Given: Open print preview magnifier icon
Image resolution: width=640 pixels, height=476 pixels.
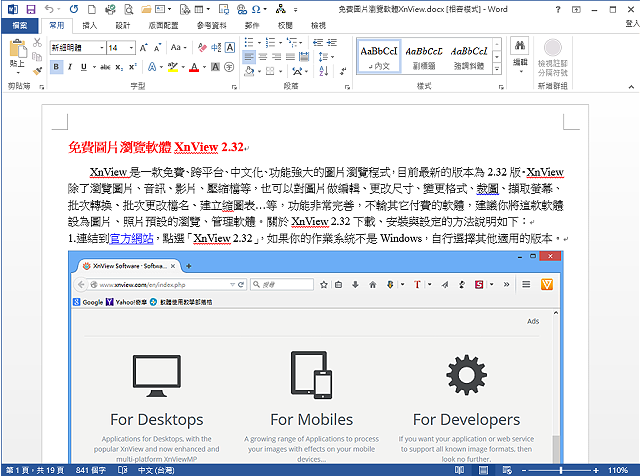Looking at the screenshot, I should pos(129,9).
